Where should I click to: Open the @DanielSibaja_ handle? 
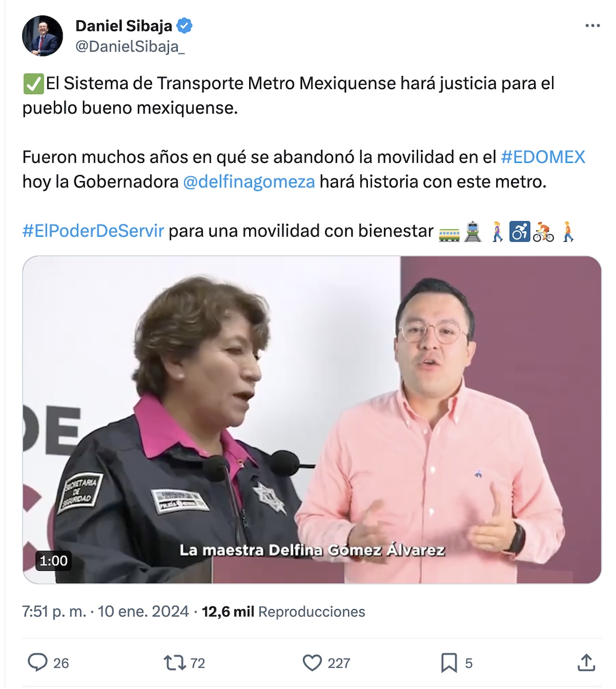130,47
